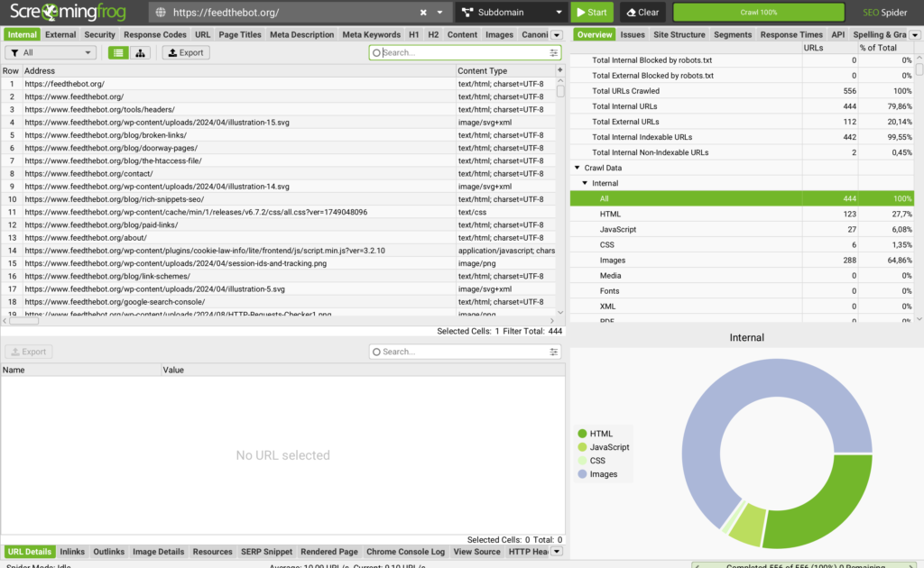Switch to the Internal tab
The height and width of the screenshot is (568, 924).
23,35
